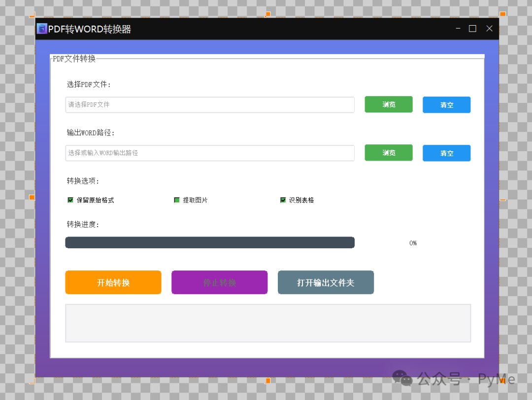
Task: Click the blue 清空 button for PDF file
Action: [x=446, y=105]
